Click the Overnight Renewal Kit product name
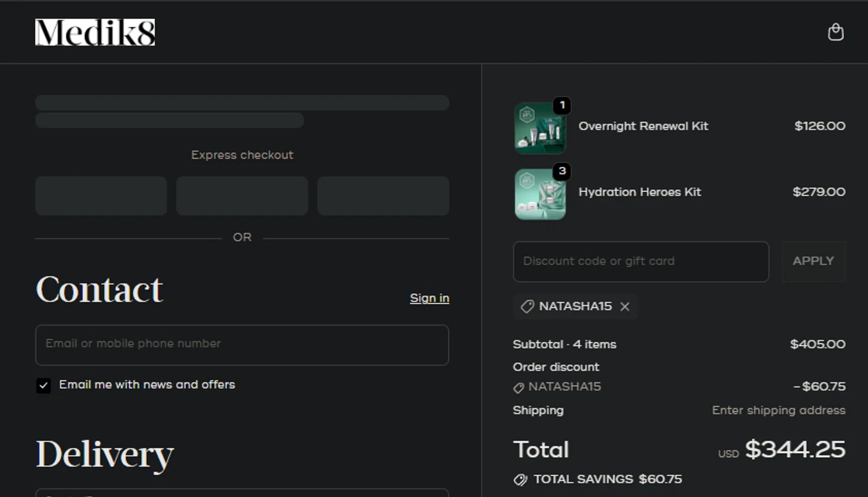This screenshot has height=497, width=868. coord(643,126)
